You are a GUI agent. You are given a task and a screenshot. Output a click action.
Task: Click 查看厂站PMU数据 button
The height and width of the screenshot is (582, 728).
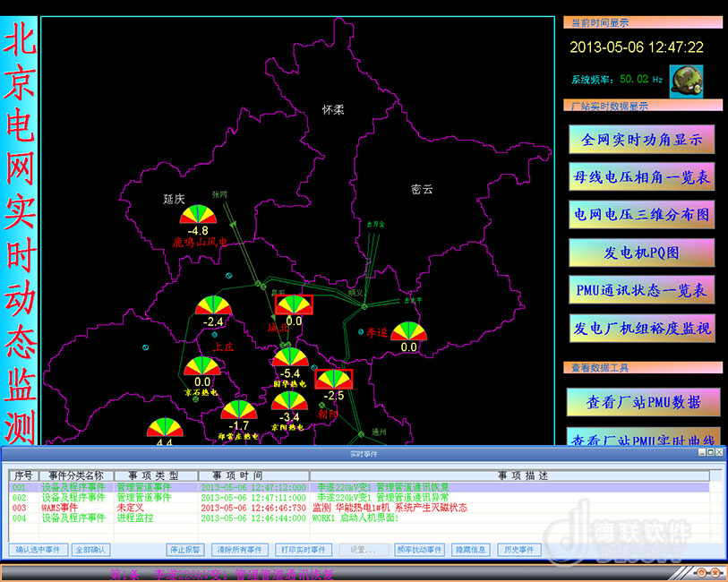click(641, 403)
